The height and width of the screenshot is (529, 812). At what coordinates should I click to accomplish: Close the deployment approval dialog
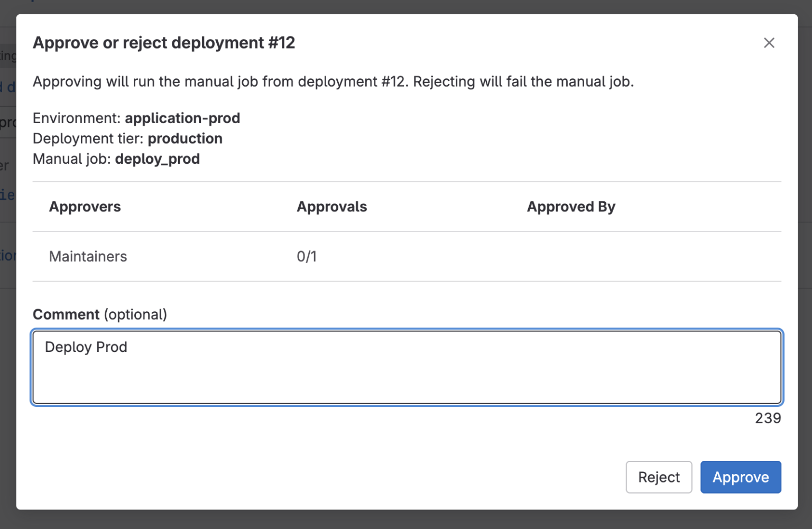pyautogui.click(x=769, y=43)
